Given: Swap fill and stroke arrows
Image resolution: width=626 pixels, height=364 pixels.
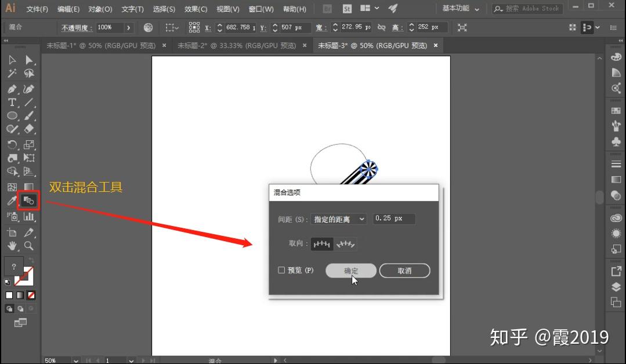Looking at the screenshot, I should pyautogui.click(x=31, y=260).
